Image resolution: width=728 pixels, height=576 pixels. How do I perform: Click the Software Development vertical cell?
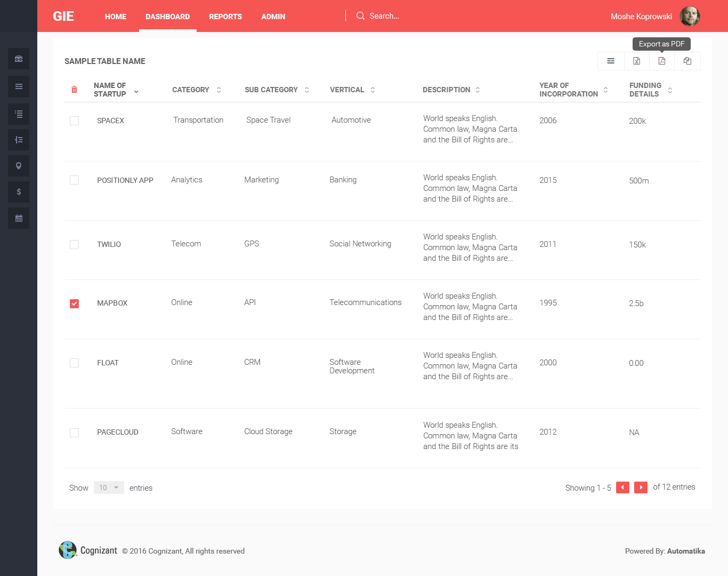pos(352,366)
